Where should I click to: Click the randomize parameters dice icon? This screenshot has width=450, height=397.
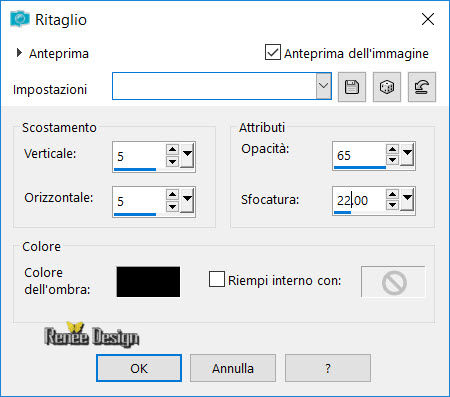point(387,87)
